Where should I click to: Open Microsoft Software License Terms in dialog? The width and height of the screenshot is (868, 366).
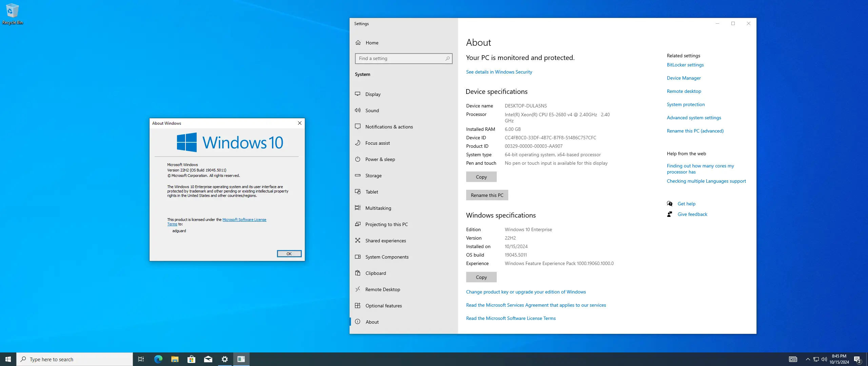(244, 220)
